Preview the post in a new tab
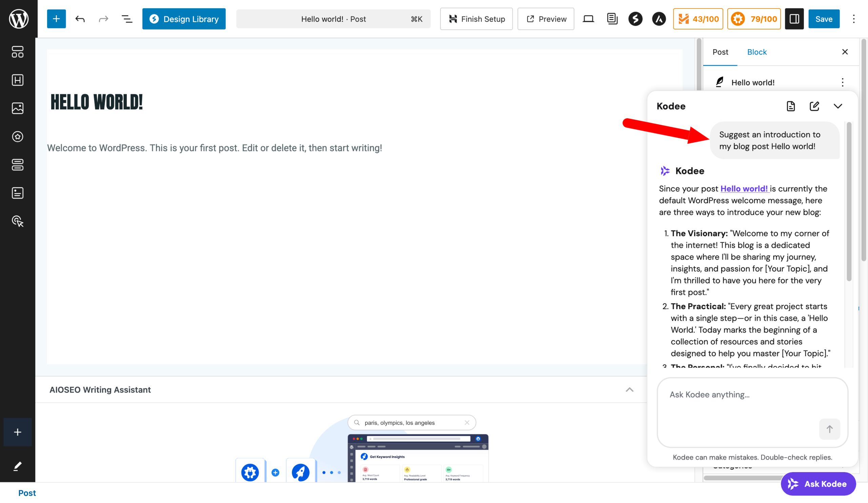 click(546, 19)
